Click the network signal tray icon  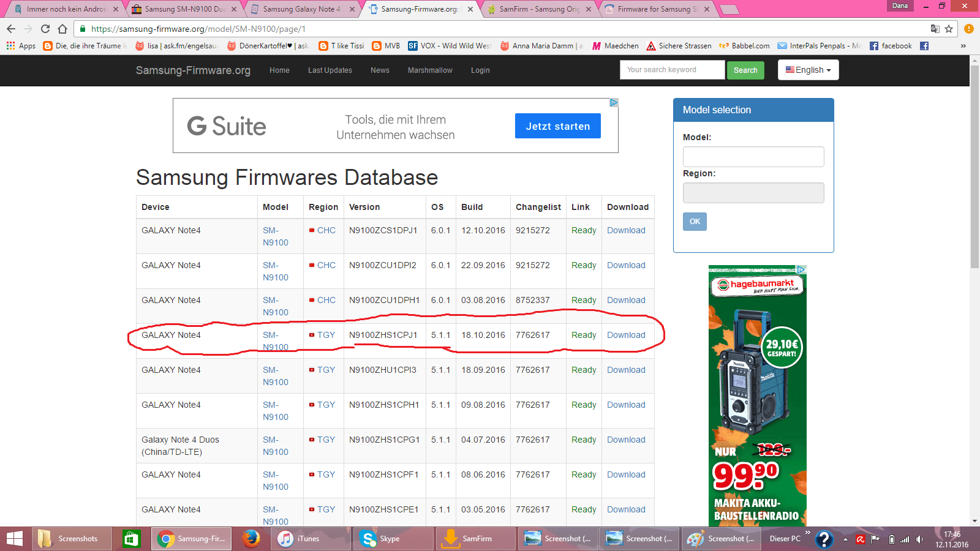[905, 539]
